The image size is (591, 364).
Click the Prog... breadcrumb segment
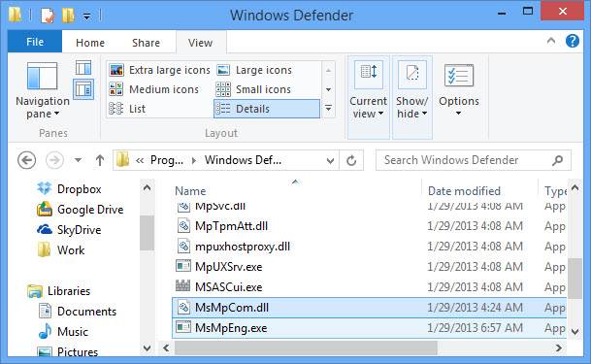(x=167, y=160)
